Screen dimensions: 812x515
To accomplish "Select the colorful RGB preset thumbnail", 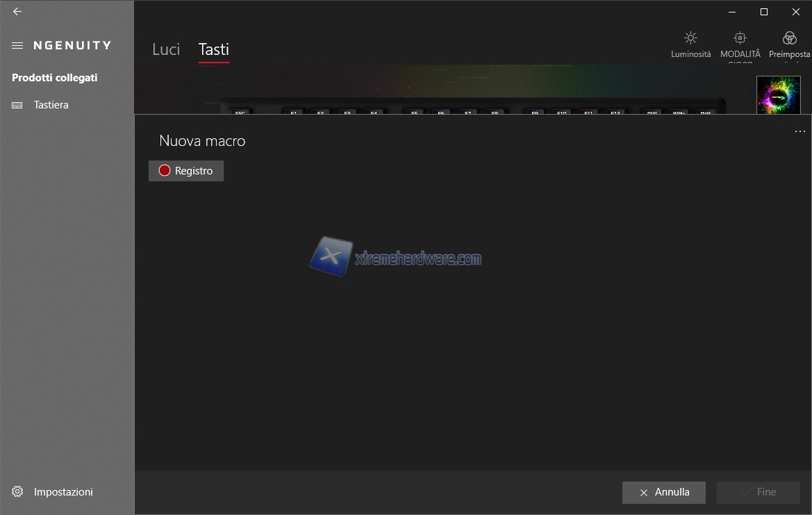I will pos(778,95).
